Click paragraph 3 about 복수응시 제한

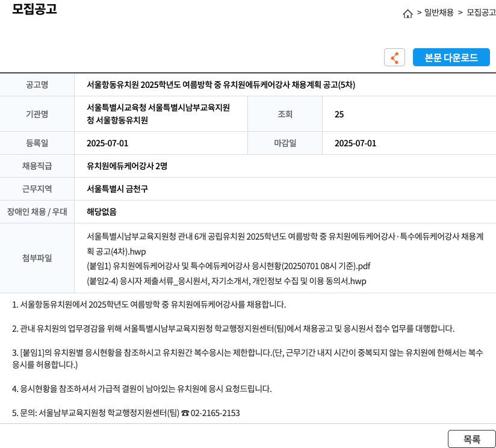pos(247,358)
